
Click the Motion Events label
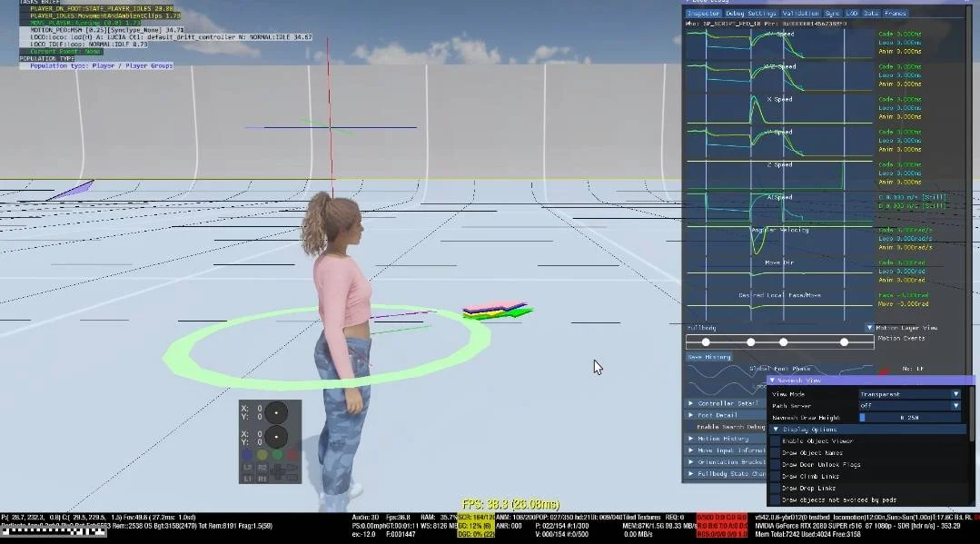[901, 338]
